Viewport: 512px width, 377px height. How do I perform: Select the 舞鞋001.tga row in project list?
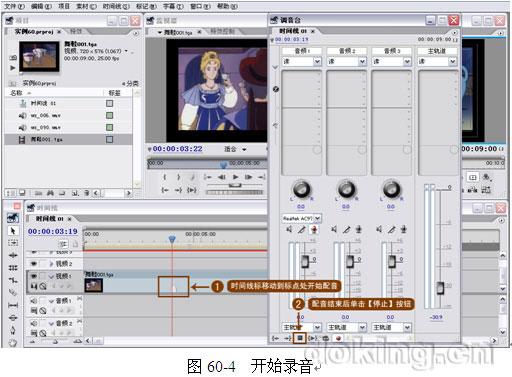(x=68, y=139)
